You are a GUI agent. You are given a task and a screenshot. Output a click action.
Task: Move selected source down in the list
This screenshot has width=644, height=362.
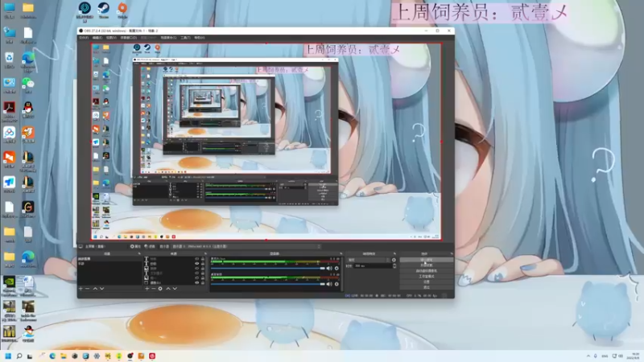pos(175,289)
